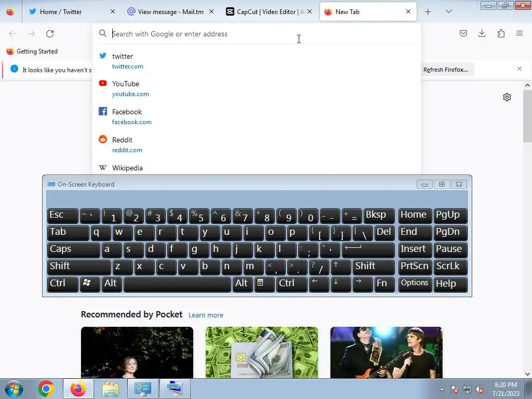Close the CapCut tab

310,11
